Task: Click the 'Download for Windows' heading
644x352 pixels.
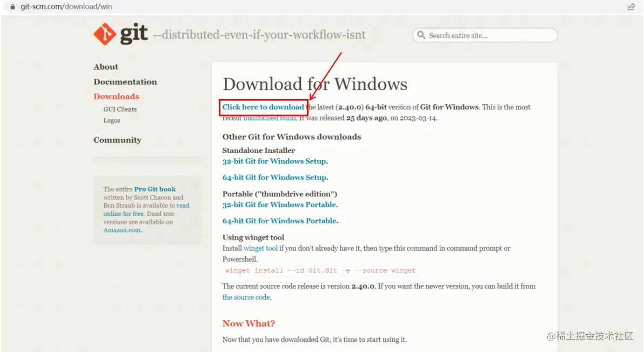Action: [x=315, y=84]
